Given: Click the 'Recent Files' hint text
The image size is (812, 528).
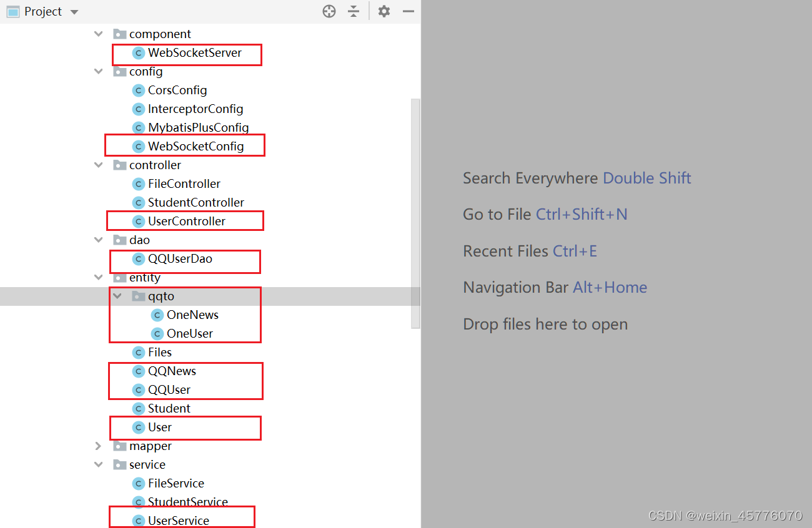Looking at the screenshot, I should coord(506,251).
